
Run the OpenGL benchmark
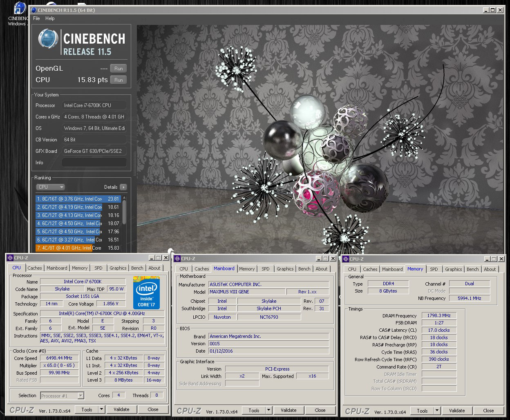118,69
